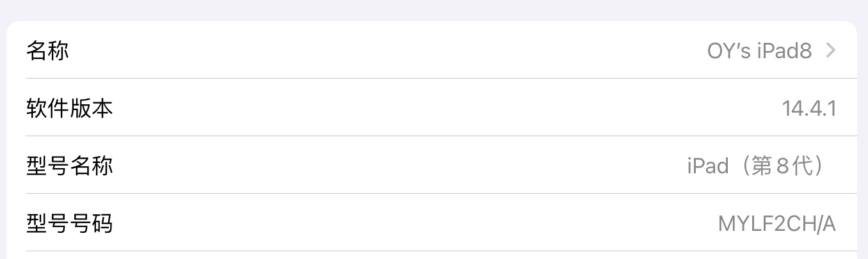Tap the 软件版本 label
868x259 pixels.
pyautogui.click(x=69, y=108)
